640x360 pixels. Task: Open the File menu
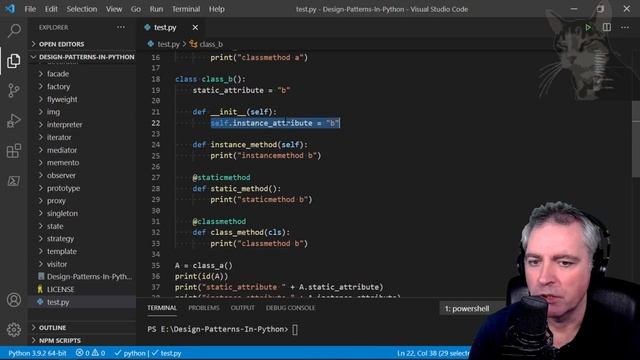coord(30,9)
